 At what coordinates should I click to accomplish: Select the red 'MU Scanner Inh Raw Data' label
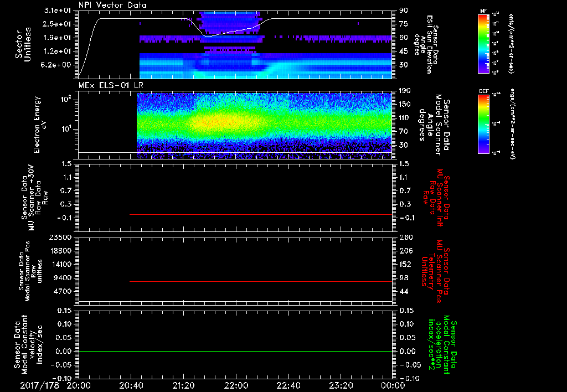click(x=436, y=198)
